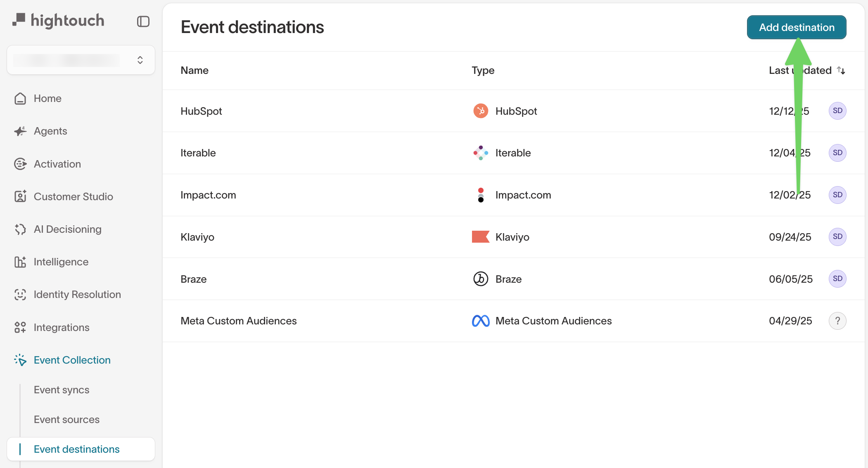Viewport: 868px width, 468px height.
Task: Switch to Event sources
Action: pos(66,419)
